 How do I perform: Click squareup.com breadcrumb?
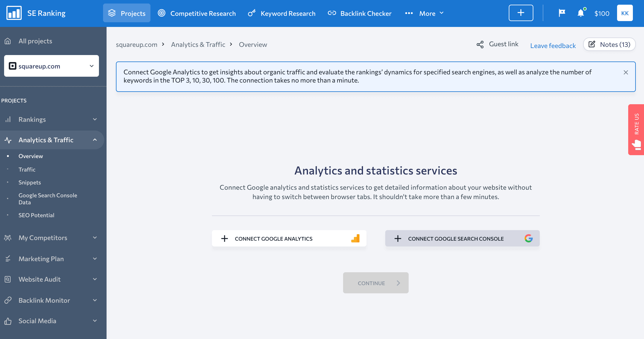click(136, 44)
